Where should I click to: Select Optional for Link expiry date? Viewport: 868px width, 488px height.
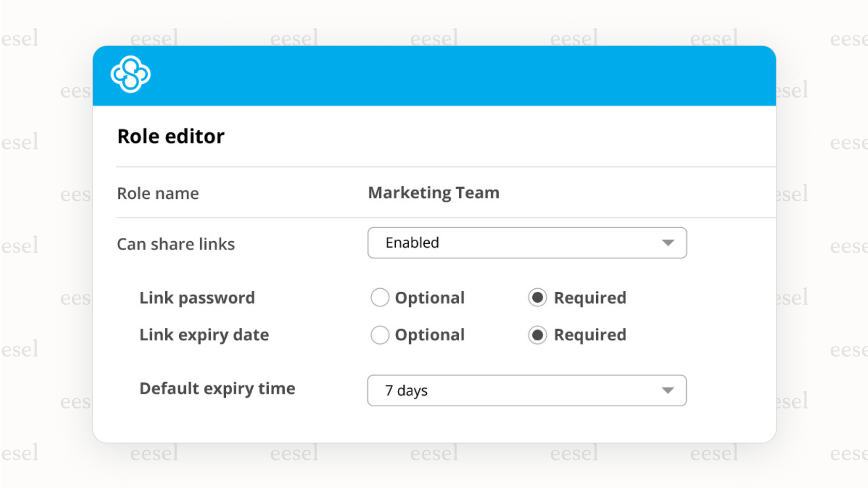click(x=380, y=335)
